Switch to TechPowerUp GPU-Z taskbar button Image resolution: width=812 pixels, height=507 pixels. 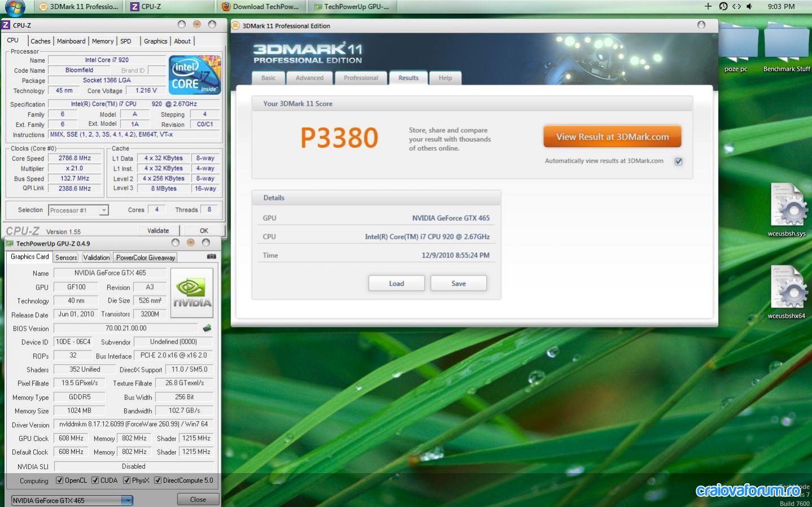(353, 7)
